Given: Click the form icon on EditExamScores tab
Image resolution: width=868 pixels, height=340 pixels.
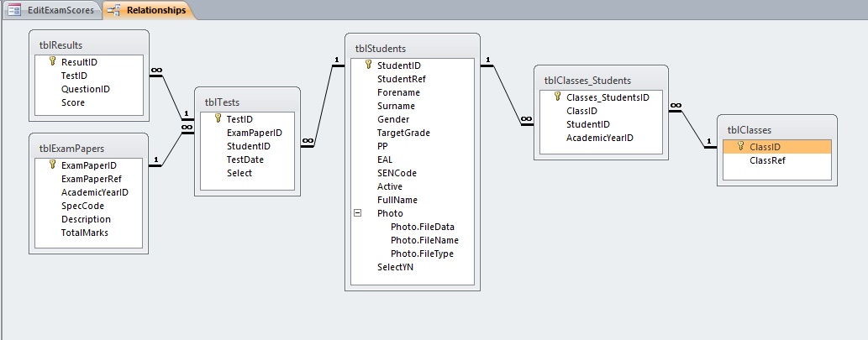Looking at the screenshot, I should pyautogui.click(x=15, y=10).
